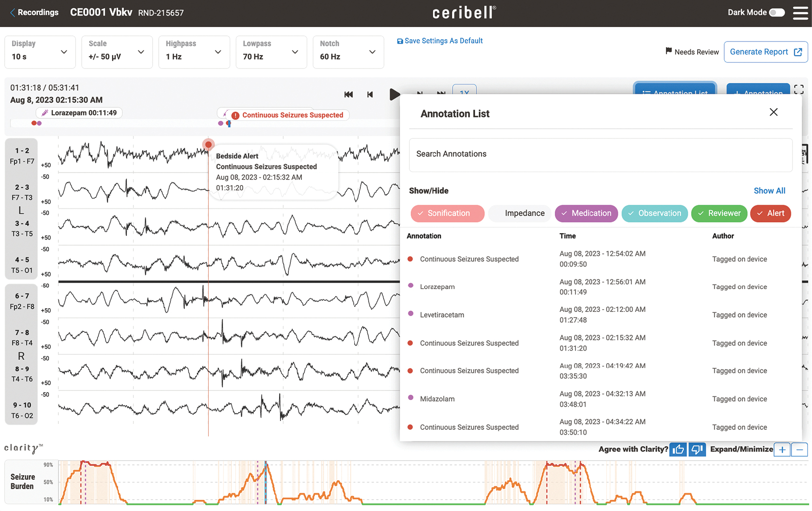812x511 pixels.
Task: Click Save Settings As Default link
Action: (440, 41)
